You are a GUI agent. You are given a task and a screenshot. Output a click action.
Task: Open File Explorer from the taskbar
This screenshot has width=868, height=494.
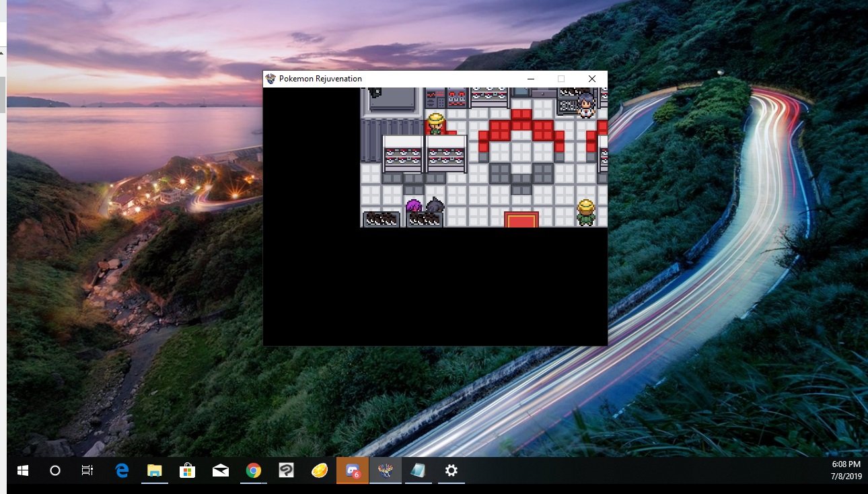pos(155,471)
